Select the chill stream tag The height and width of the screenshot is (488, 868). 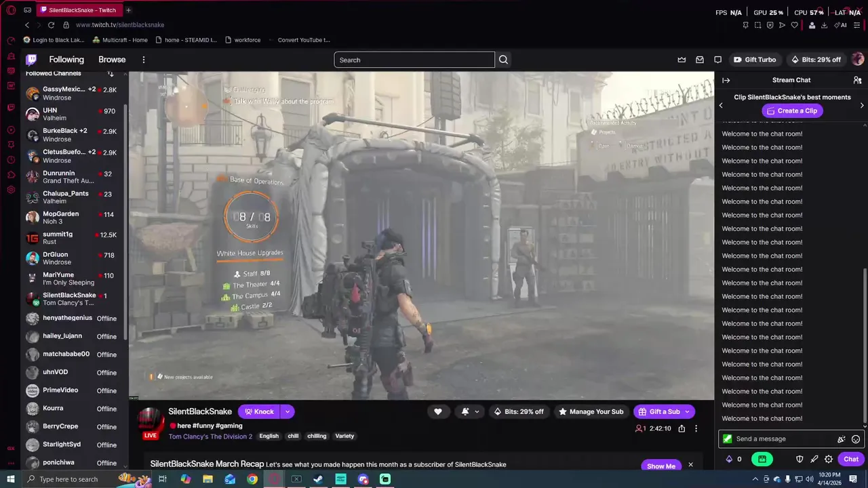tap(293, 436)
